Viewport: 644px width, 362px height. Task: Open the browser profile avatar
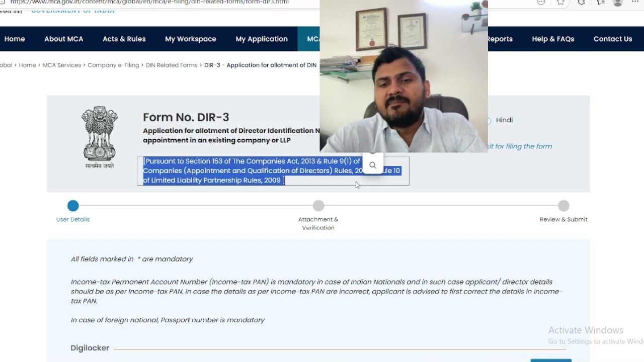click(x=618, y=3)
